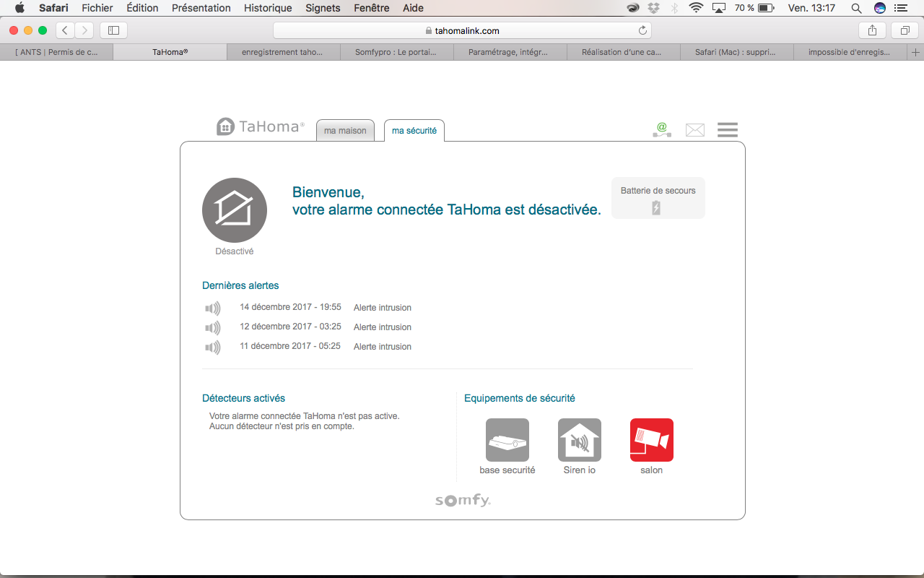Open the Édition menu
This screenshot has height=578, width=924.
(x=142, y=8)
